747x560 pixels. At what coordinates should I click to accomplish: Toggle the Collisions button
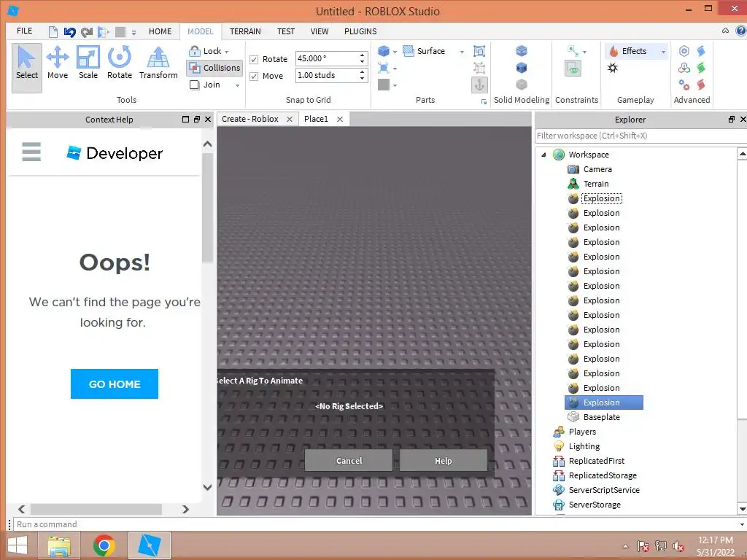click(x=214, y=68)
